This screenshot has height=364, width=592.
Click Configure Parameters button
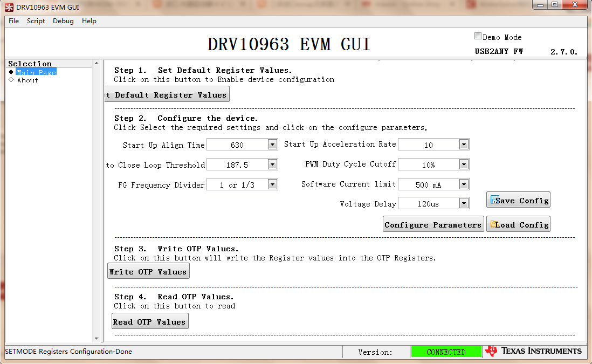pos(433,224)
